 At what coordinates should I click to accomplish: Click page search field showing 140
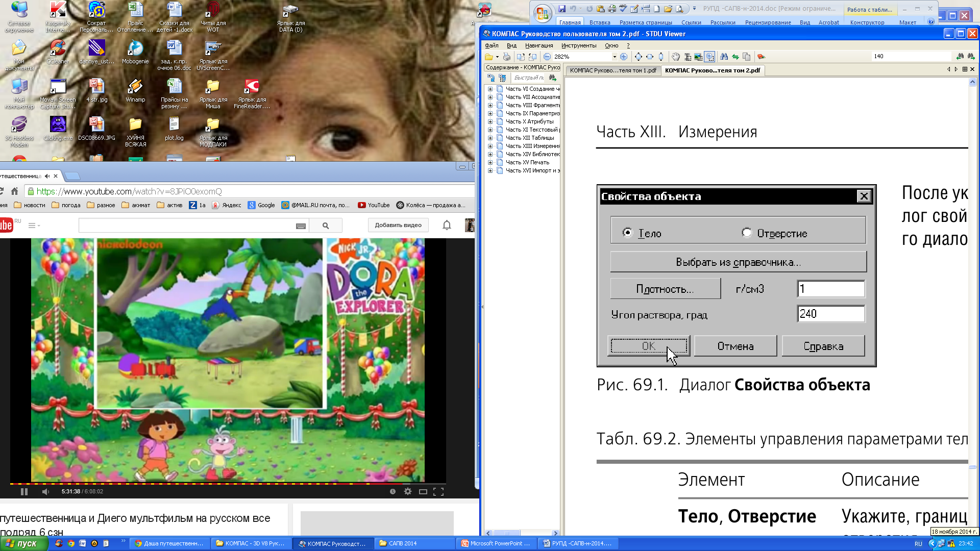click(912, 56)
